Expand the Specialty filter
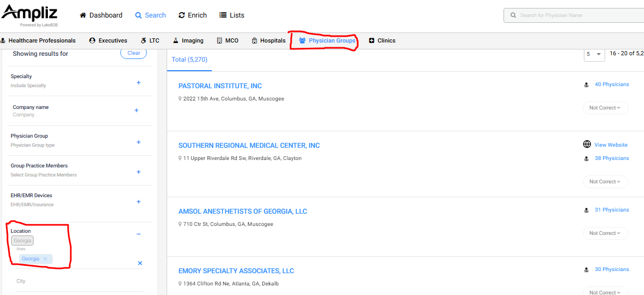The image size is (644, 295). tap(138, 82)
